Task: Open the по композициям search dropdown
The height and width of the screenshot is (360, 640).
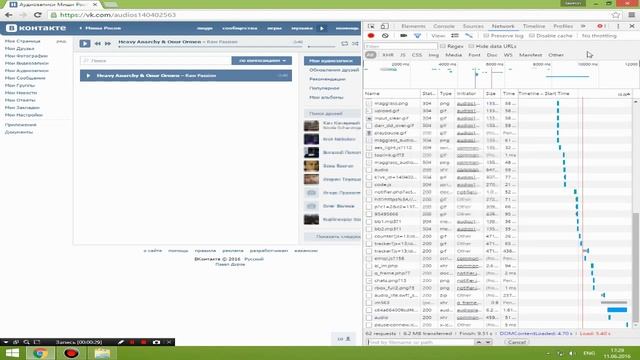Action: coord(262,60)
